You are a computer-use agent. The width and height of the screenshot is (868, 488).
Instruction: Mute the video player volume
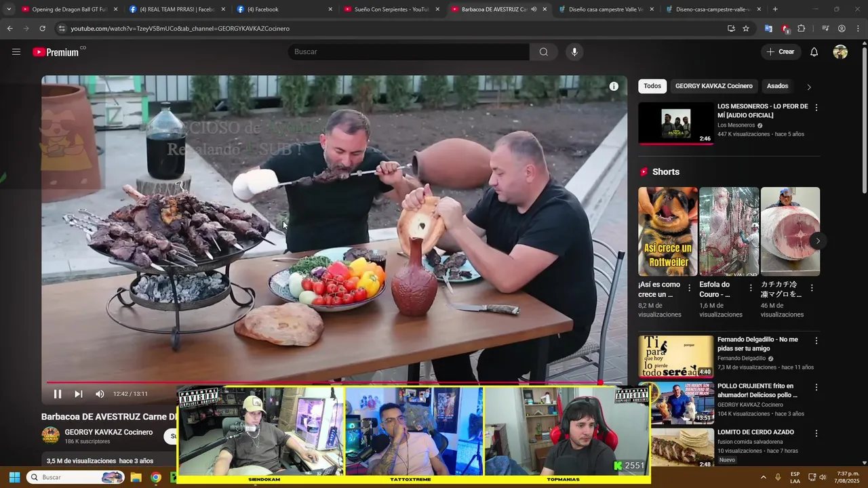(100, 394)
